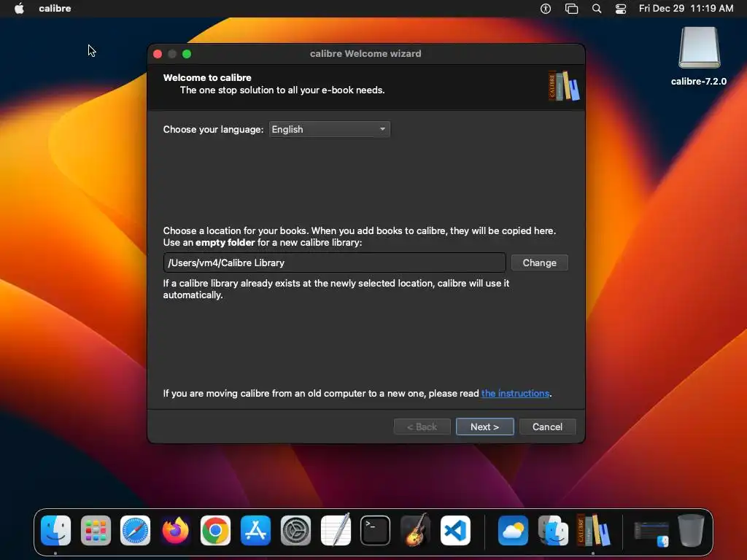Open System Settings from the Dock
747x560 pixels.
coord(296,531)
